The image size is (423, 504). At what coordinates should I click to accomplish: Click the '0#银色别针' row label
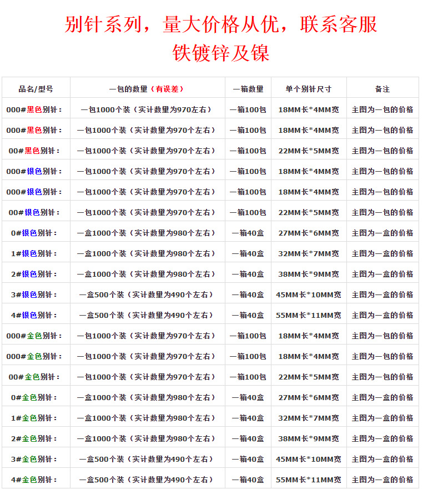point(34,233)
